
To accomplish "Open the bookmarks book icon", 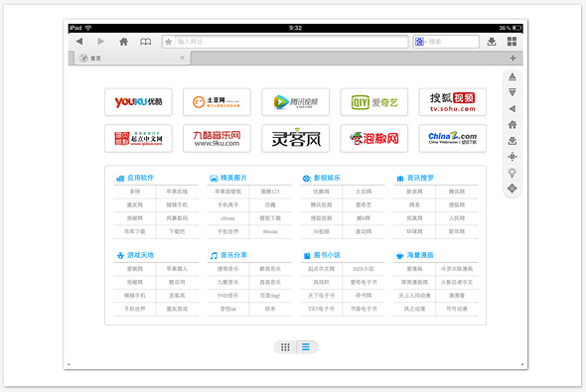I will [145, 42].
